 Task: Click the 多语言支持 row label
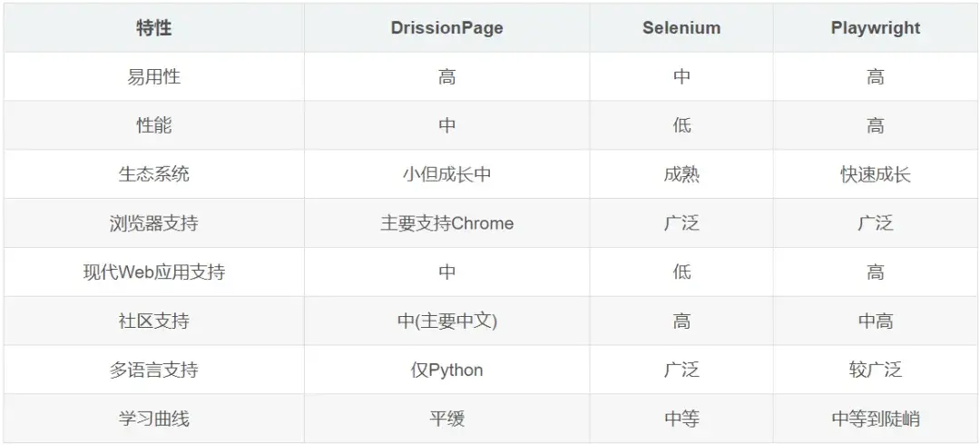tap(153, 370)
